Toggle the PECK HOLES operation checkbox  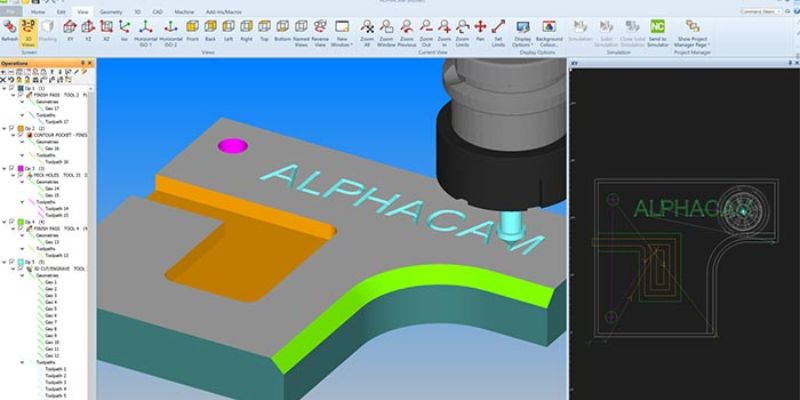(20, 174)
